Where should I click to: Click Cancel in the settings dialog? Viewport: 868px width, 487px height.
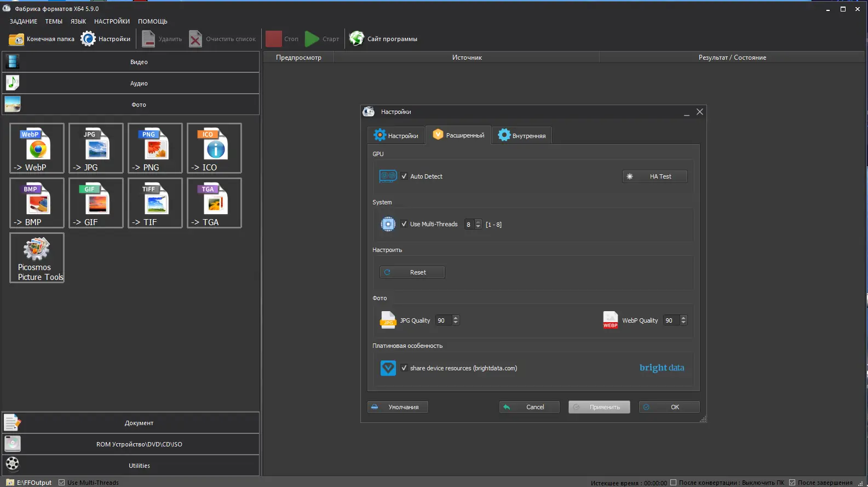click(x=530, y=407)
